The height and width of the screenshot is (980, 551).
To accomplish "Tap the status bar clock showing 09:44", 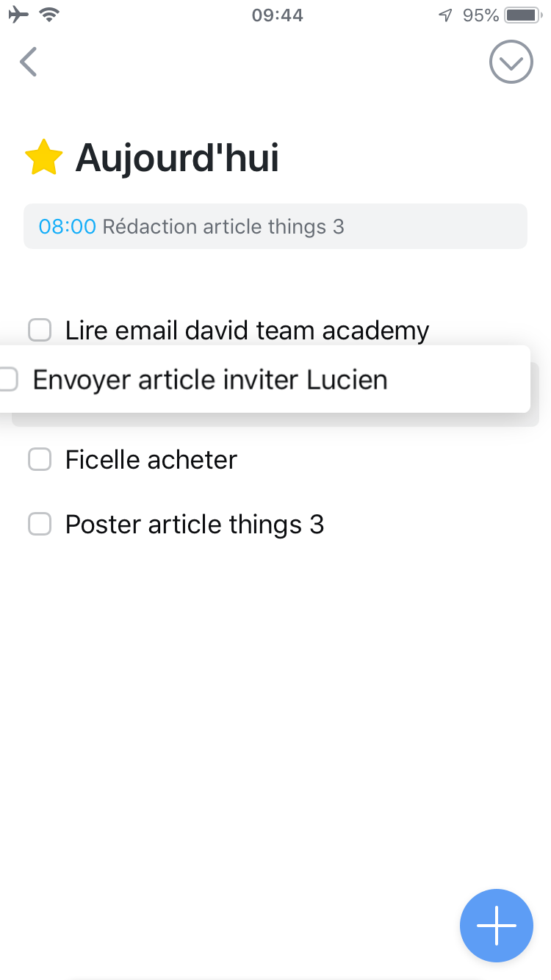I will 275,14.
